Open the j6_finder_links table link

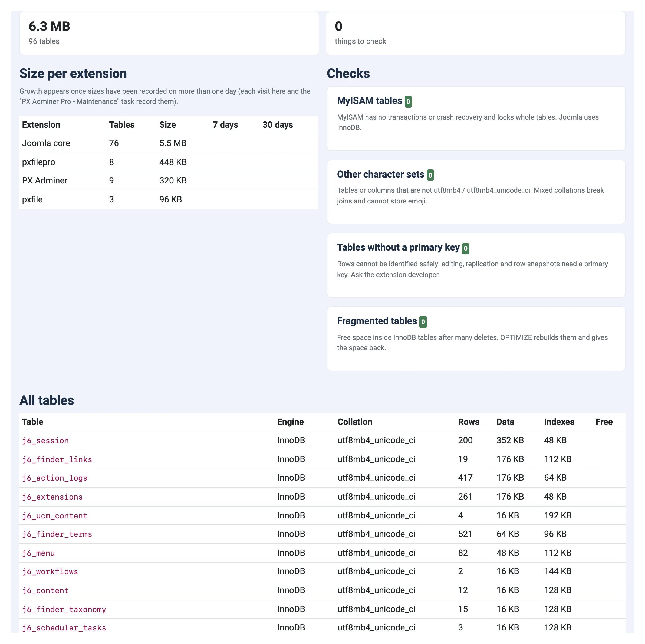tap(57, 459)
